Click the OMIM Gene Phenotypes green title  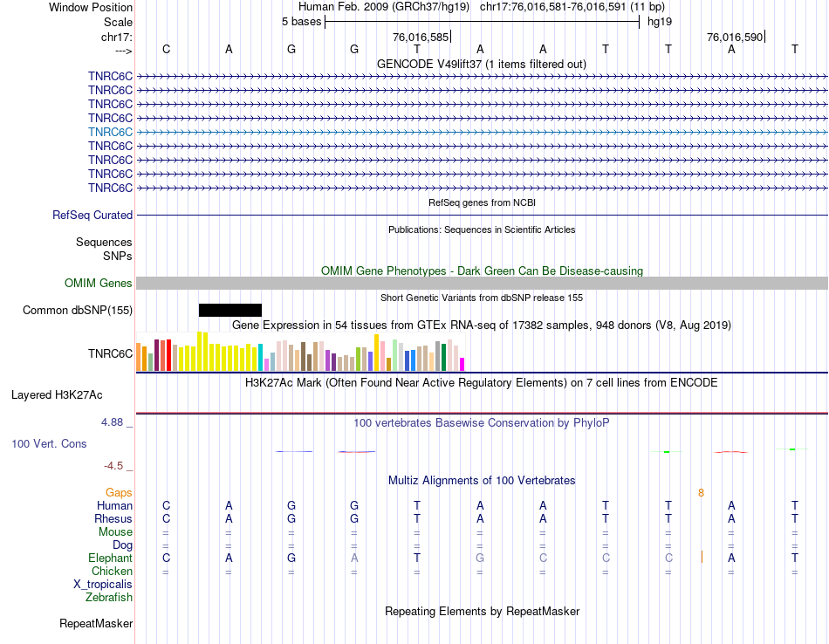click(x=483, y=271)
